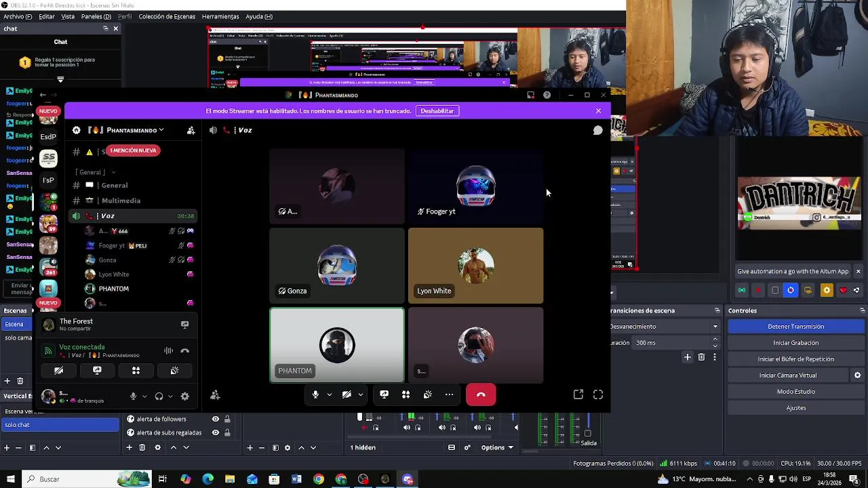Open microphone options arrow in call bar
This screenshot has width=868, height=488.
click(330, 394)
